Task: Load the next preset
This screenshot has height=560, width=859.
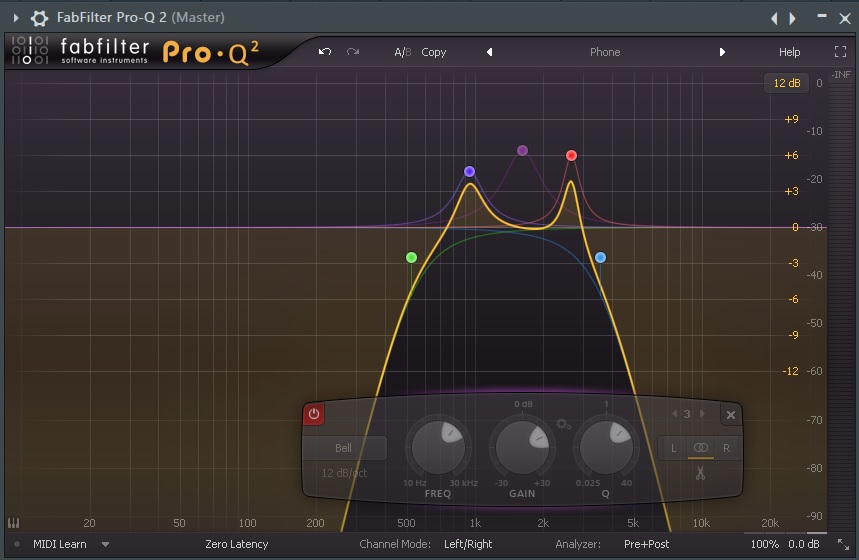Action: coord(722,52)
